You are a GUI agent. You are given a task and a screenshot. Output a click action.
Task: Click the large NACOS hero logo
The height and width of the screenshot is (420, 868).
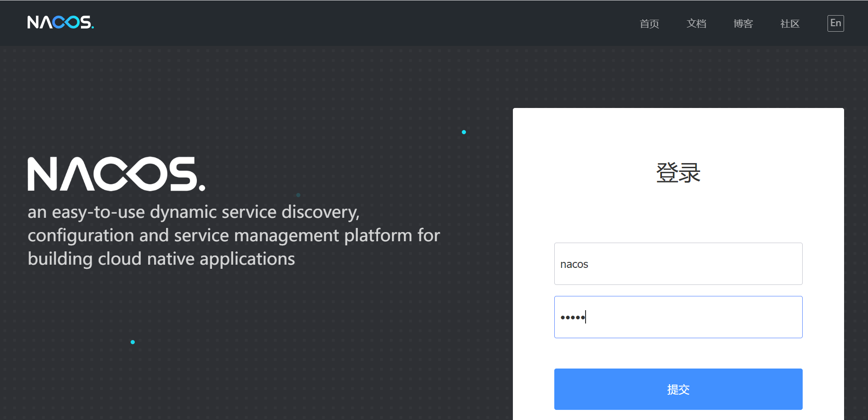point(116,174)
